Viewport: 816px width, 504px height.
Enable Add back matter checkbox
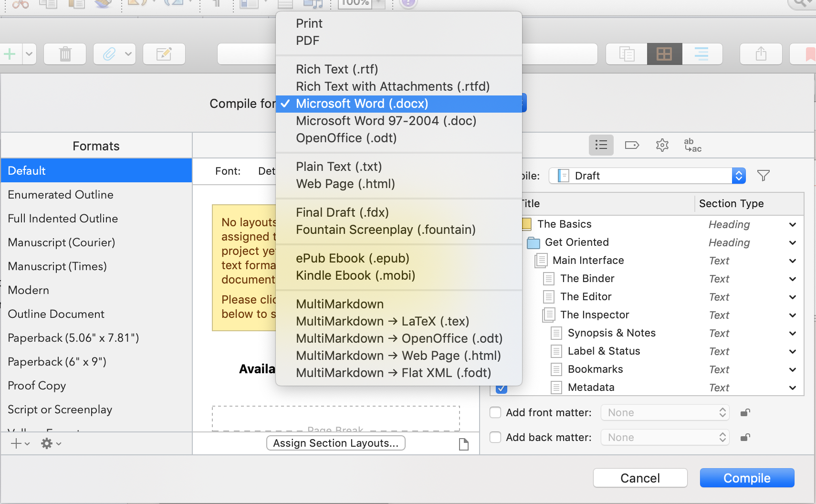point(495,437)
